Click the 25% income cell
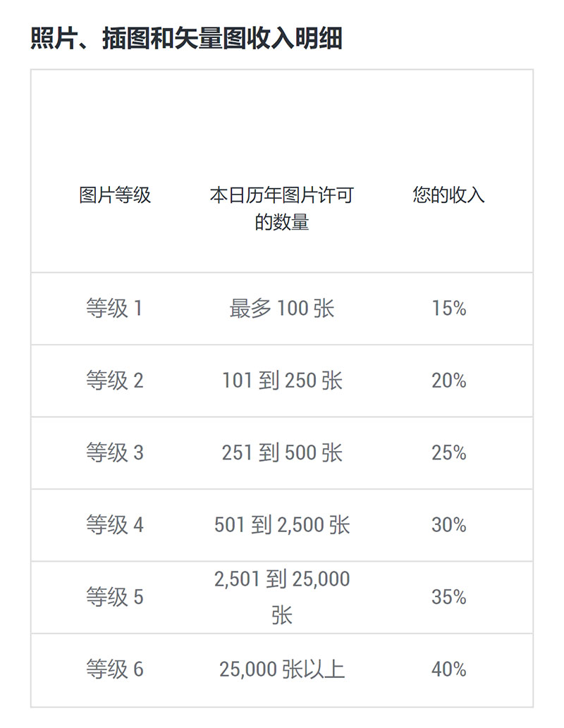This screenshot has width=564, height=728. coord(449,452)
